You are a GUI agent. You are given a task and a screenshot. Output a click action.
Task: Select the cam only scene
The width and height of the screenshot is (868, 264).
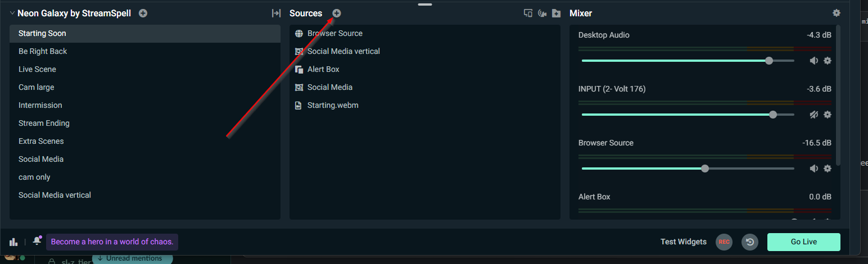coord(145,177)
